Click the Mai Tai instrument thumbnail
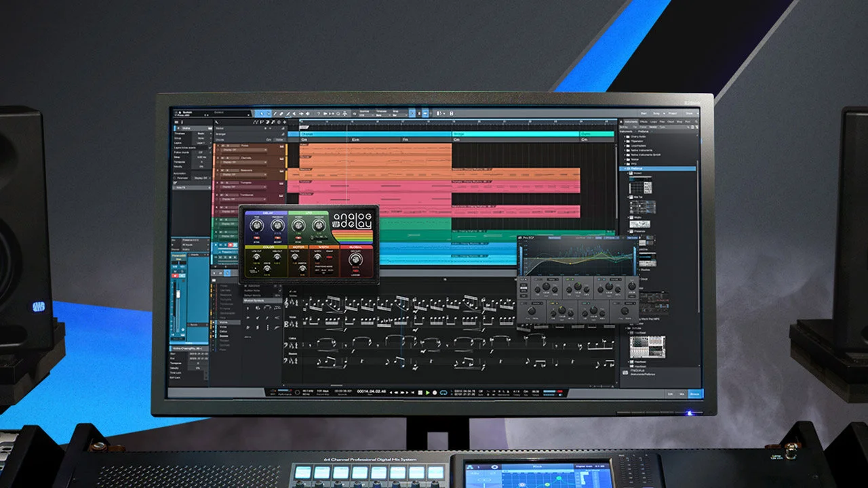Viewport: 868px width, 488px height. [643, 207]
